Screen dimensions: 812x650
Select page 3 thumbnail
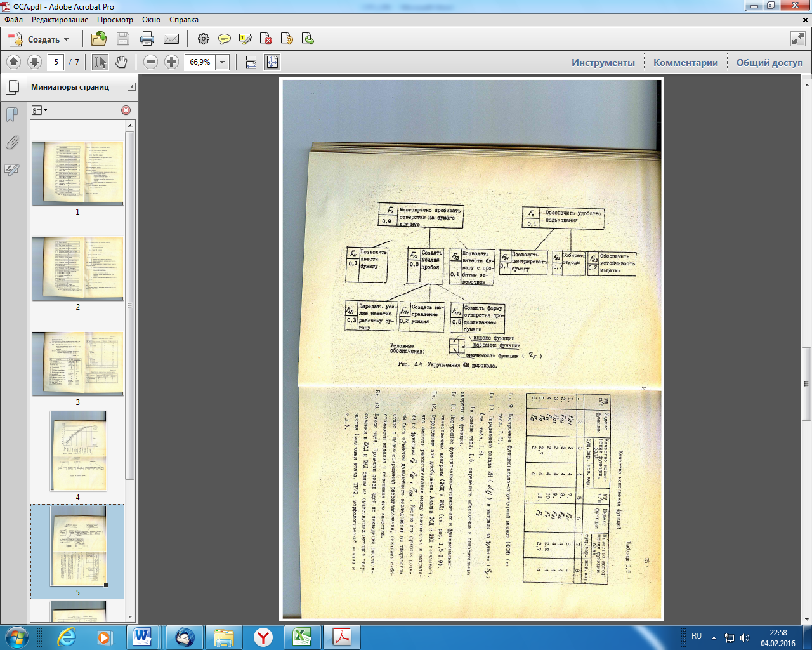click(77, 364)
